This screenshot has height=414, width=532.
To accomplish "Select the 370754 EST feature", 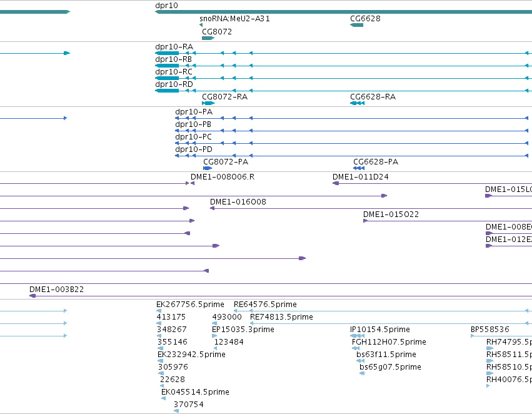I will [x=176, y=411].
